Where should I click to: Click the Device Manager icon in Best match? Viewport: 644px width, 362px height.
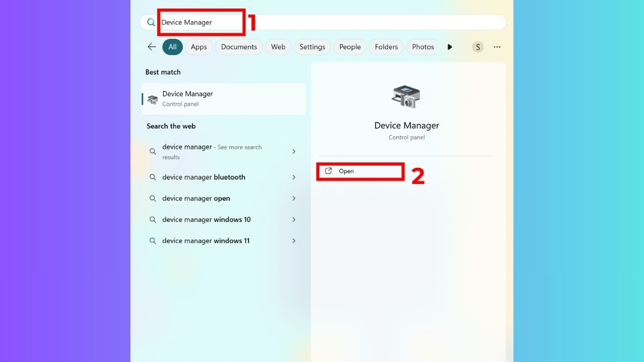[x=152, y=99]
